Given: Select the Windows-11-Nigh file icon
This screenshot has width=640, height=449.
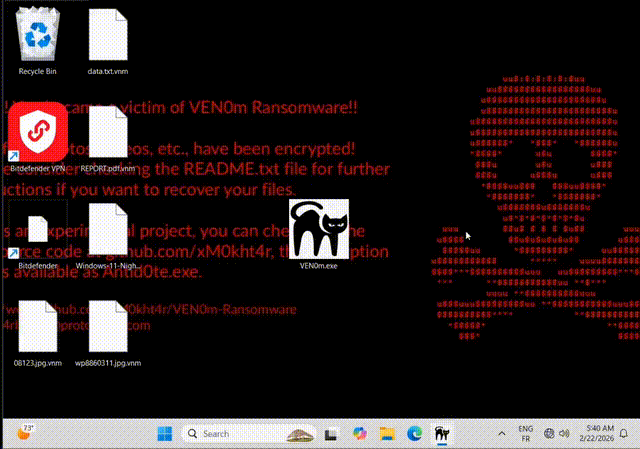Looking at the screenshot, I should pyautogui.click(x=107, y=234).
